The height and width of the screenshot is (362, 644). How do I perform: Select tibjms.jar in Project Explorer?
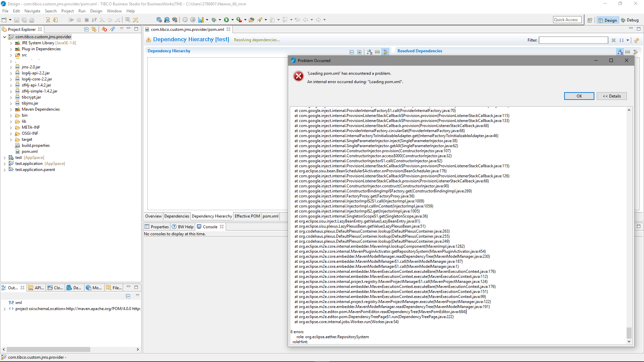pos(30,103)
